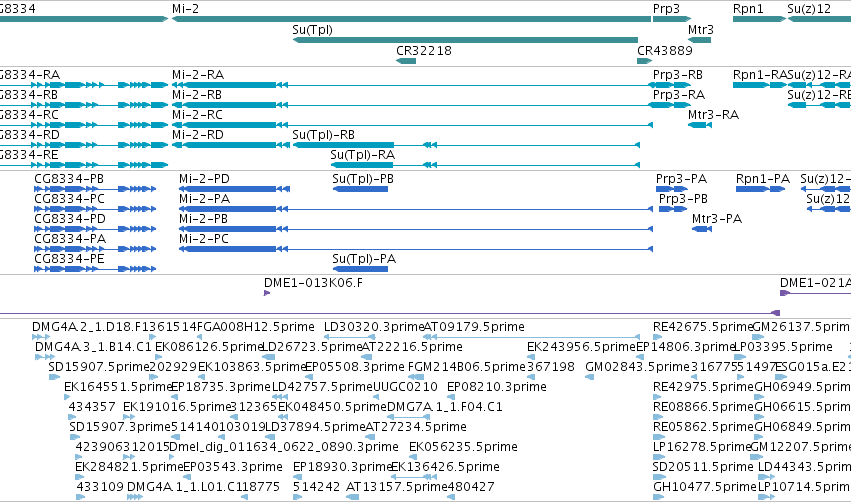Click protein Prp3-PB
851x502 pixels.
pyautogui.click(x=673, y=209)
